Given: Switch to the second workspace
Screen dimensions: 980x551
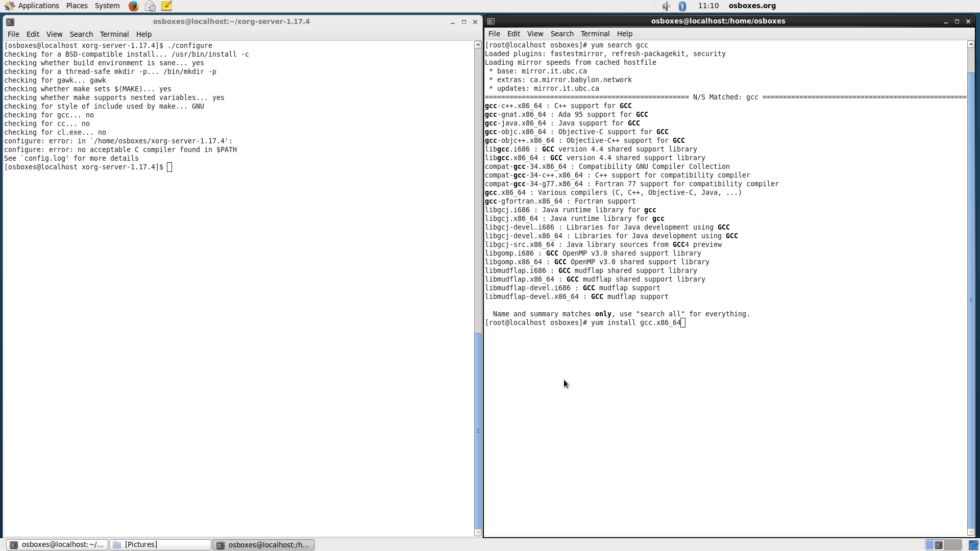Looking at the screenshot, I should (952, 545).
